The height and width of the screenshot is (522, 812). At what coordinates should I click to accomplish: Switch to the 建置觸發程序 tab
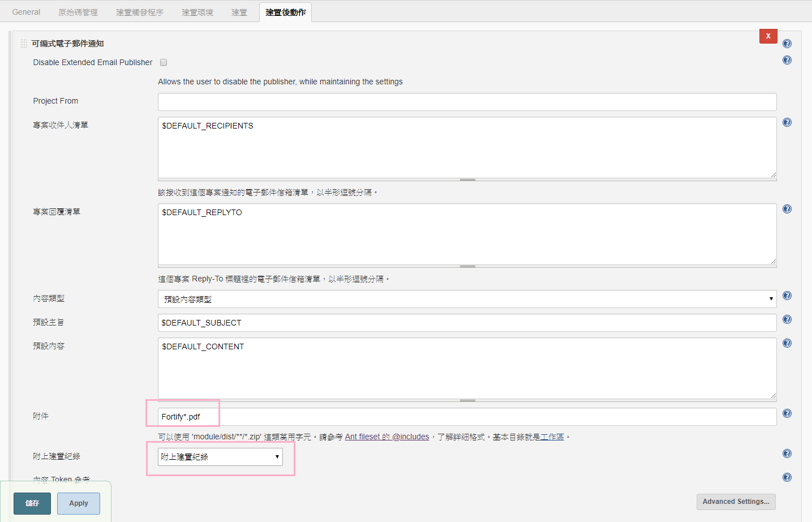tap(140, 12)
